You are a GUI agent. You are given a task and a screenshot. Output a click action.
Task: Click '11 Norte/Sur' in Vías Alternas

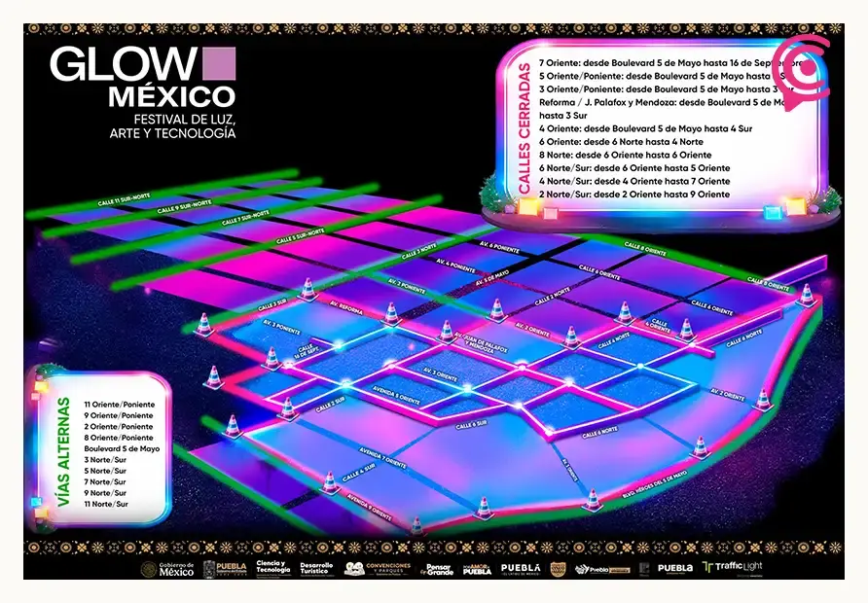[x=106, y=505]
